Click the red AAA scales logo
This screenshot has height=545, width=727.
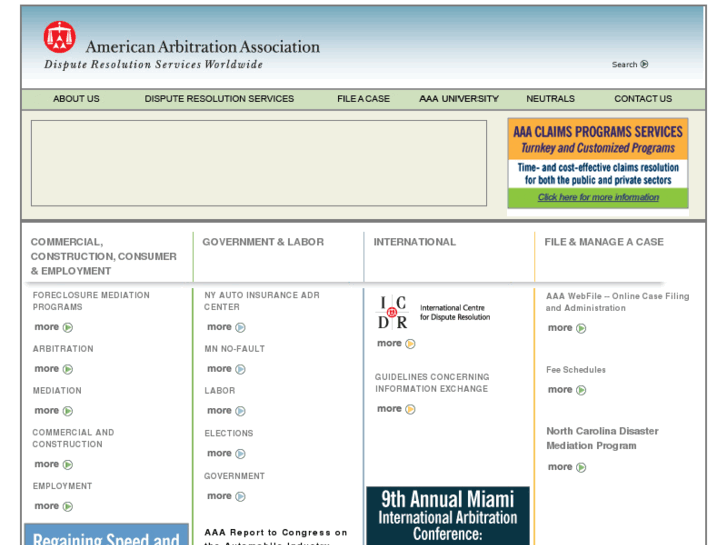[x=59, y=37]
